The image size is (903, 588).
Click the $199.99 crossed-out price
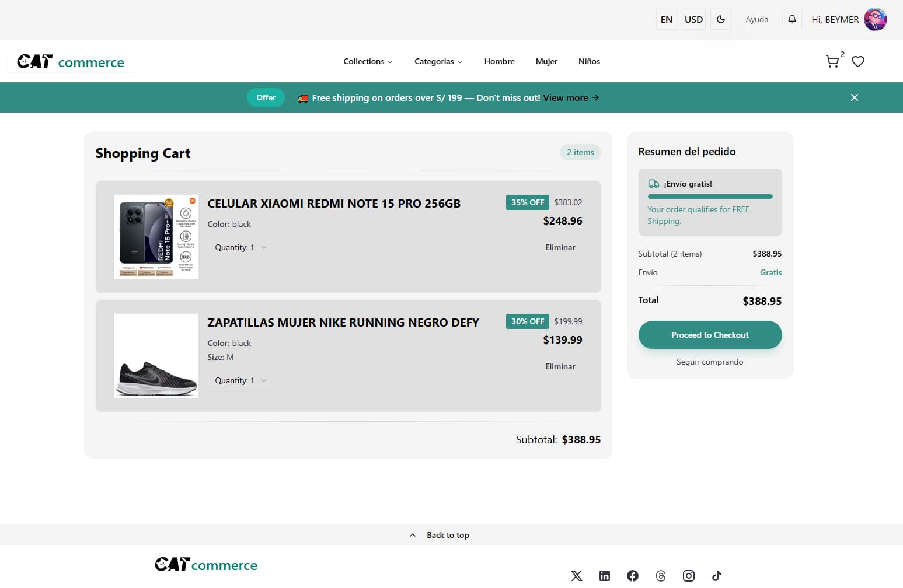[x=568, y=321]
